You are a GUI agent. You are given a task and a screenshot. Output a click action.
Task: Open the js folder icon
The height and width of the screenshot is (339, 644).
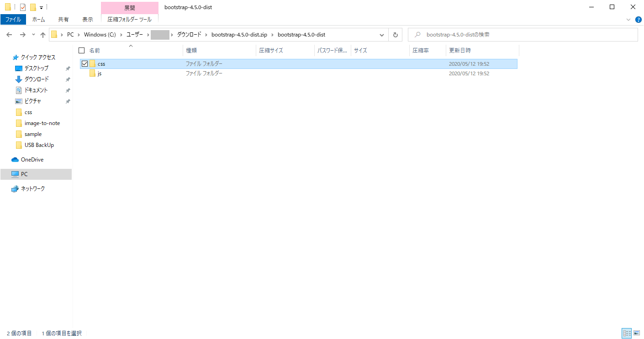(92, 73)
